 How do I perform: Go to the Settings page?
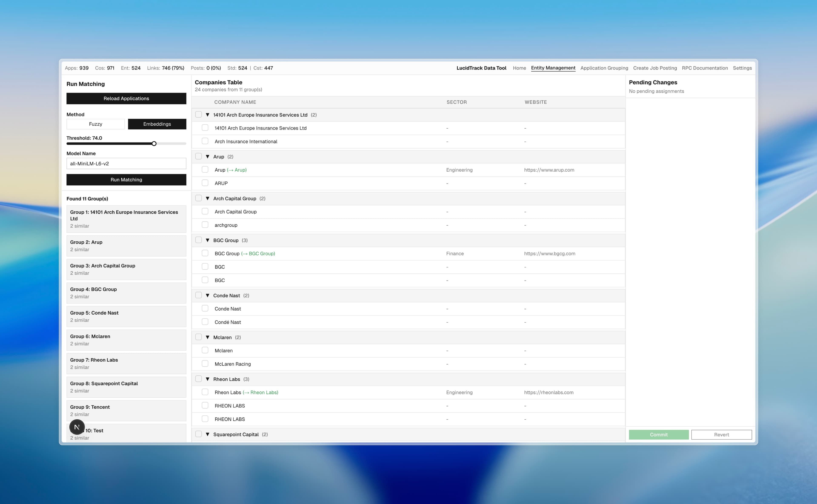click(742, 68)
